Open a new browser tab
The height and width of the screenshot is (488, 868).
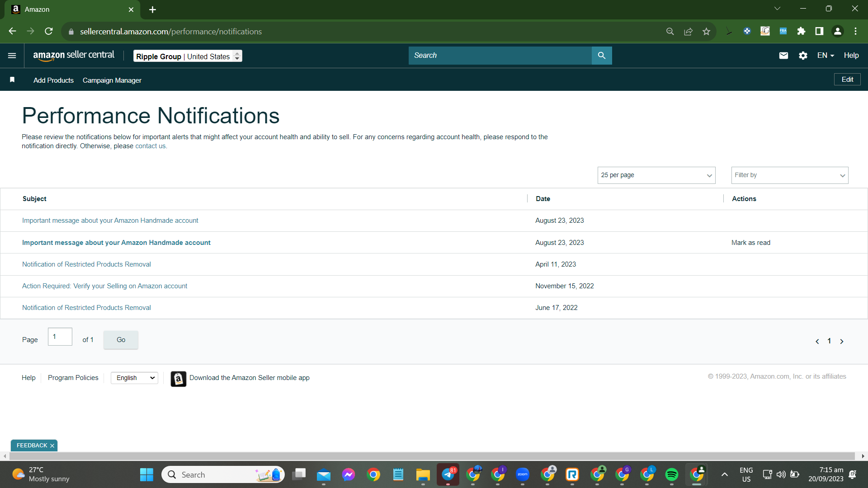coord(152,9)
